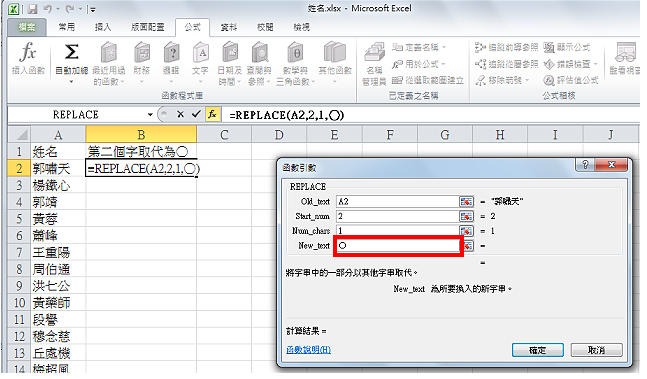Click Create from Selection button
This screenshot has height=379, width=647.
tap(427, 80)
